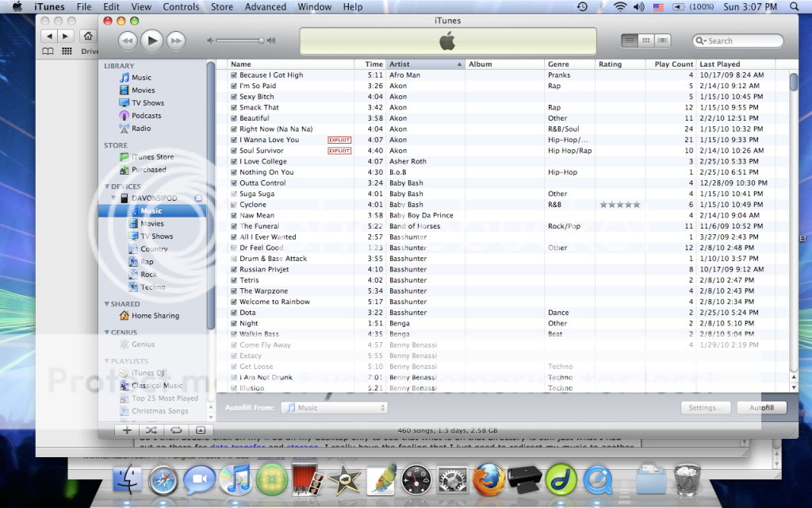
Task: Set the star rating for Cyclone
Action: point(620,205)
